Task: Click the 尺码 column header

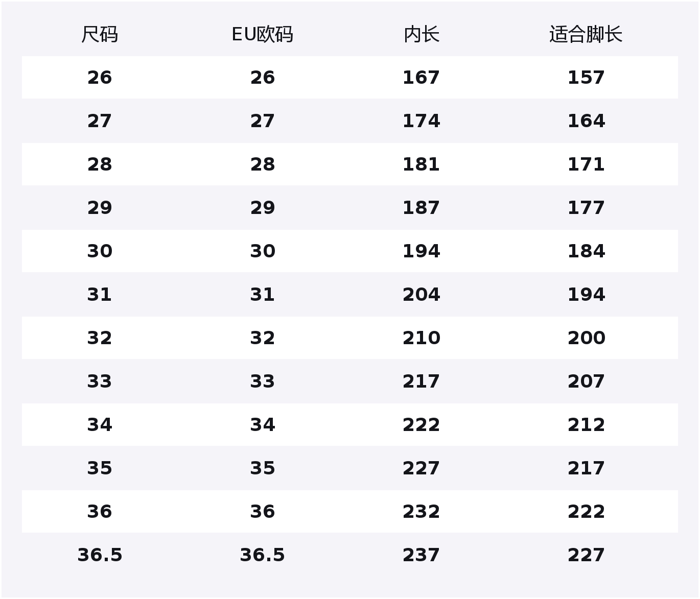Action: coord(100,35)
